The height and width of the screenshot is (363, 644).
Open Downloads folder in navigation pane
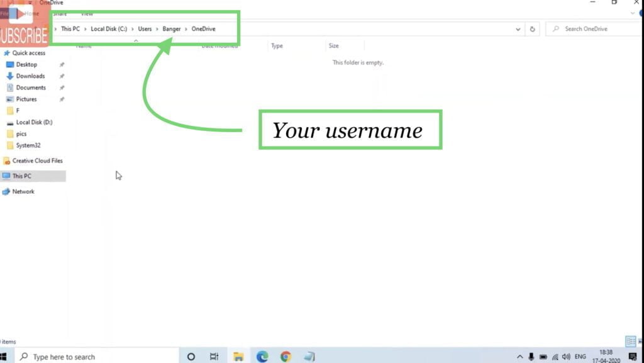(x=30, y=76)
